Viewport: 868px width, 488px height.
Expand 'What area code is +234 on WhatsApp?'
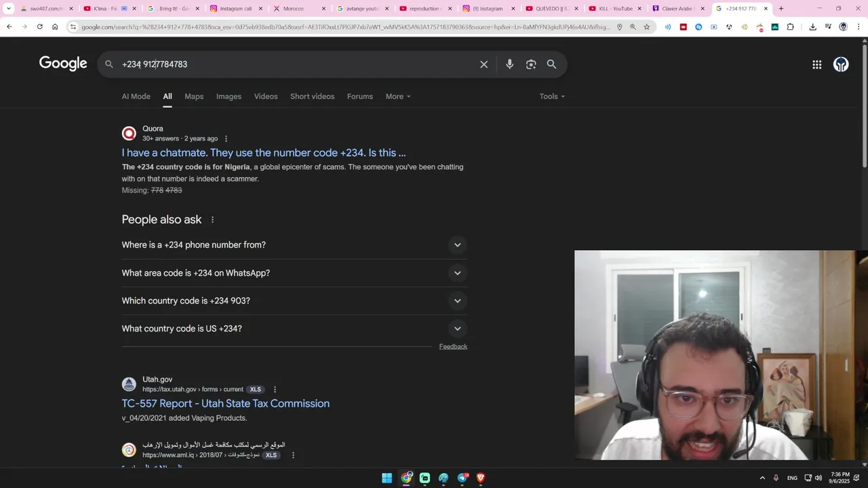294,272
